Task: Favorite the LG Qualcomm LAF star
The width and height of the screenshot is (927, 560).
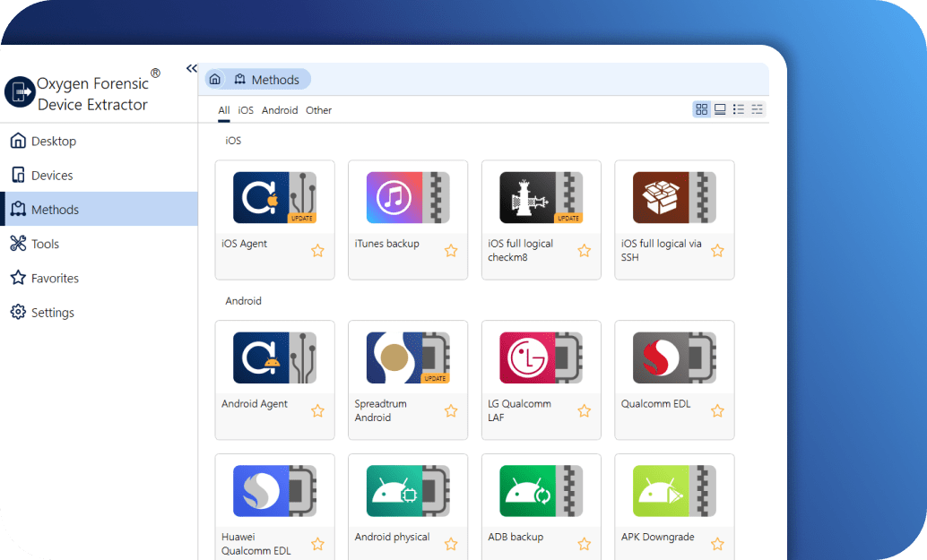Action: pyautogui.click(x=585, y=410)
